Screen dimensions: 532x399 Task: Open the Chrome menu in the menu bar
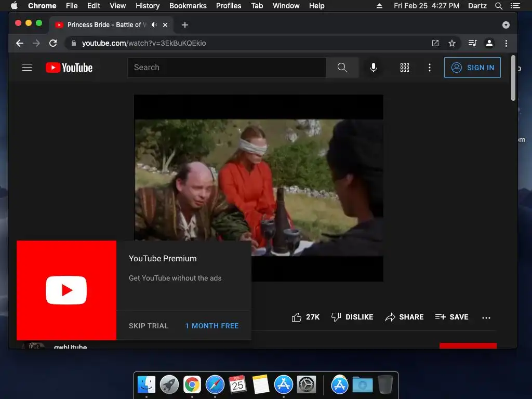tap(42, 6)
